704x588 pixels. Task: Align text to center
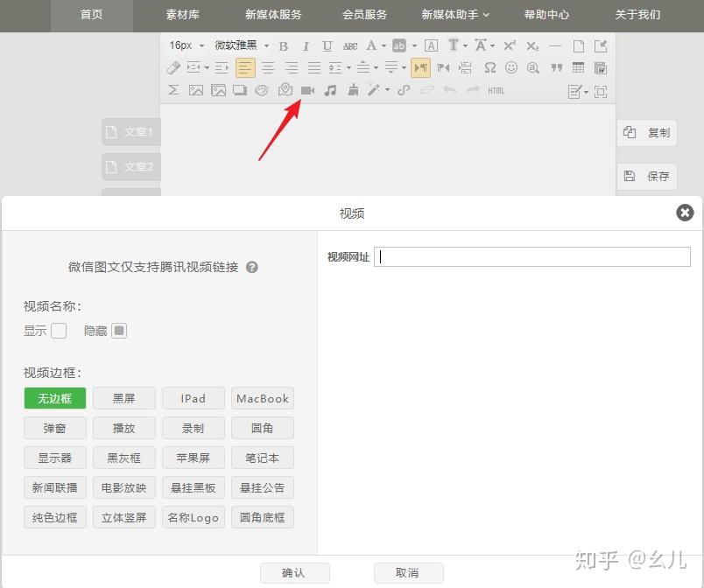click(268, 68)
